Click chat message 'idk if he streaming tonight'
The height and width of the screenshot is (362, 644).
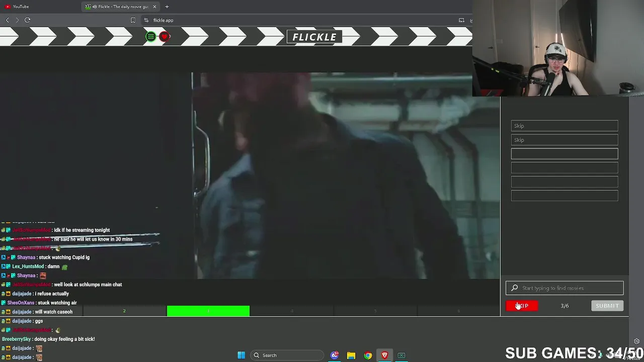point(83,230)
